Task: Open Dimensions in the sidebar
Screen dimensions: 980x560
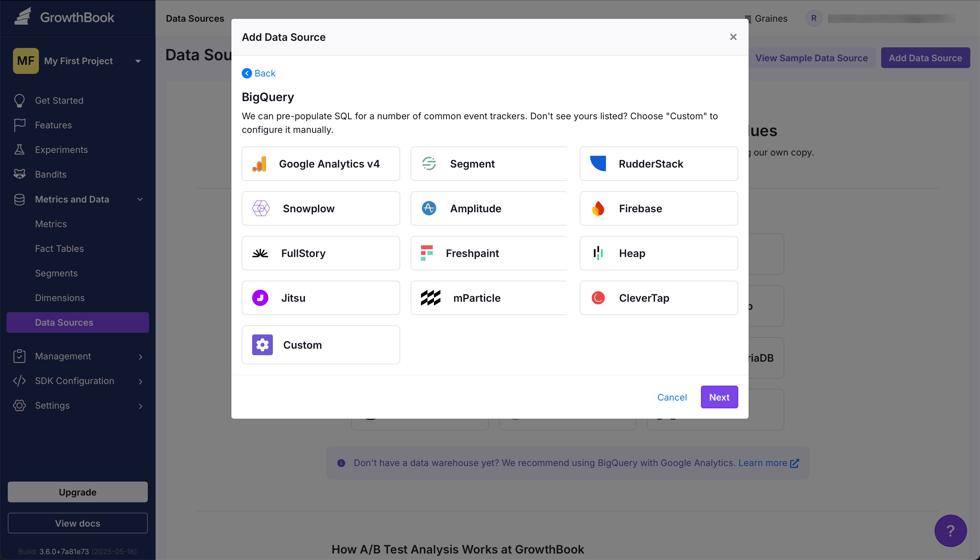Action: pyautogui.click(x=60, y=298)
